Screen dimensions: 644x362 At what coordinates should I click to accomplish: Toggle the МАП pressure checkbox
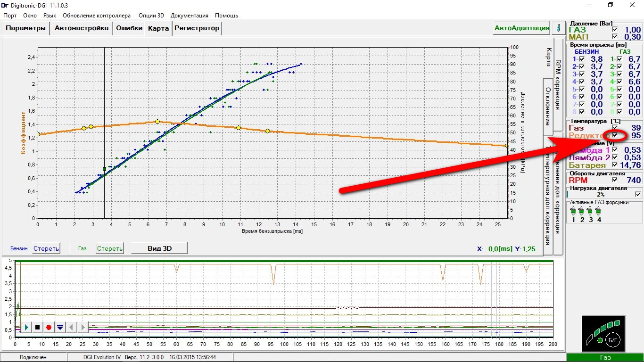click(614, 37)
